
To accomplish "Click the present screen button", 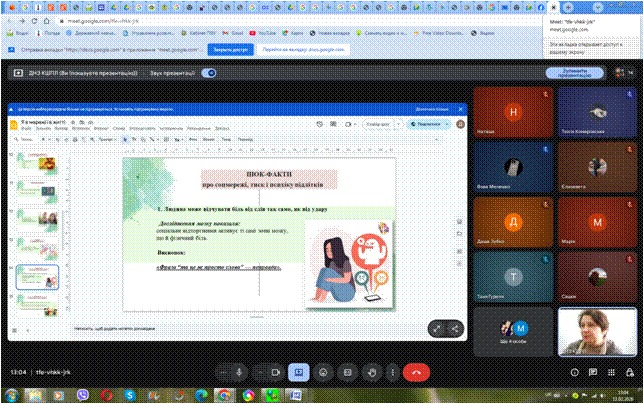I will (x=297, y=371).
